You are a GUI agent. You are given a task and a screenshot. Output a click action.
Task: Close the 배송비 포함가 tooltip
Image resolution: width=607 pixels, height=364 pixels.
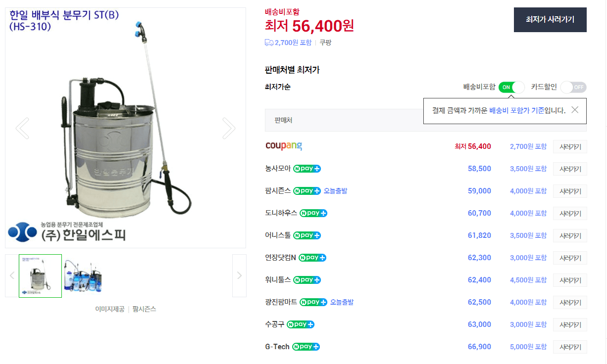(x=575, y=110)
